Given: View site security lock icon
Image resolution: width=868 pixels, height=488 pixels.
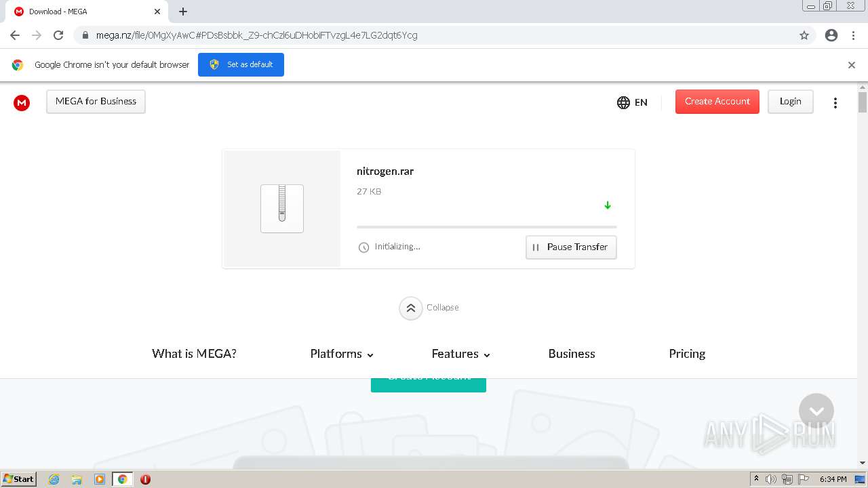Looking at the screenshot, I should point(85,35).
